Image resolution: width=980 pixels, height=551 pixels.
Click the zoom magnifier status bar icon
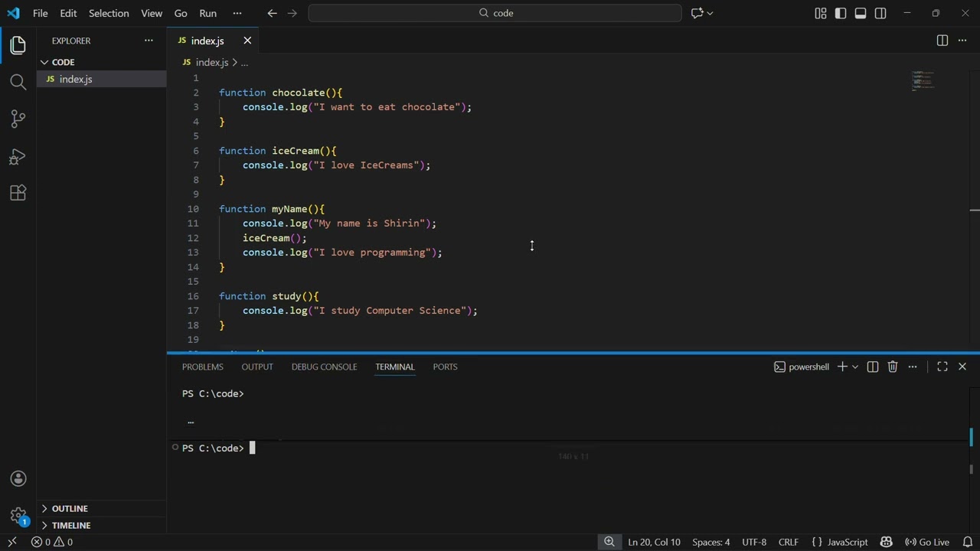609,542
